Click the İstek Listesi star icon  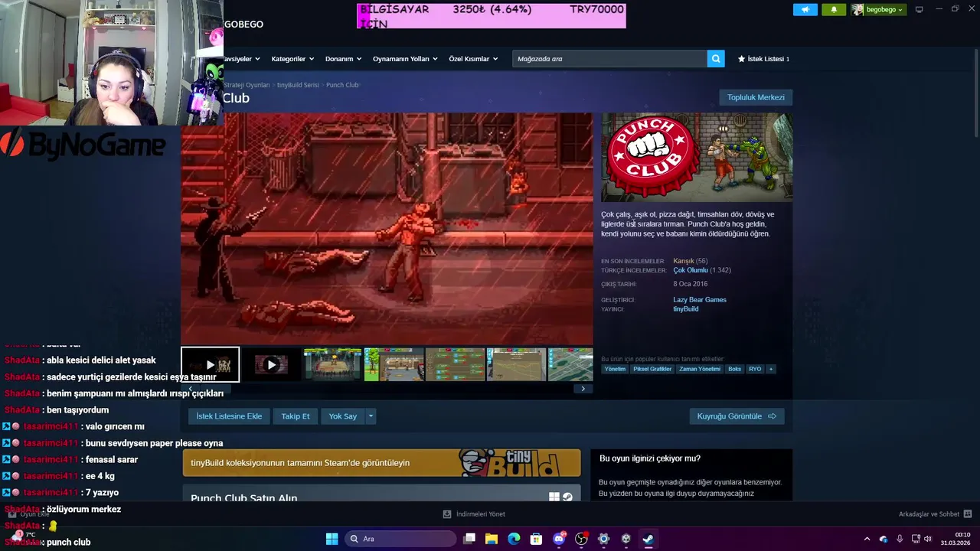(x=741, y=59)
